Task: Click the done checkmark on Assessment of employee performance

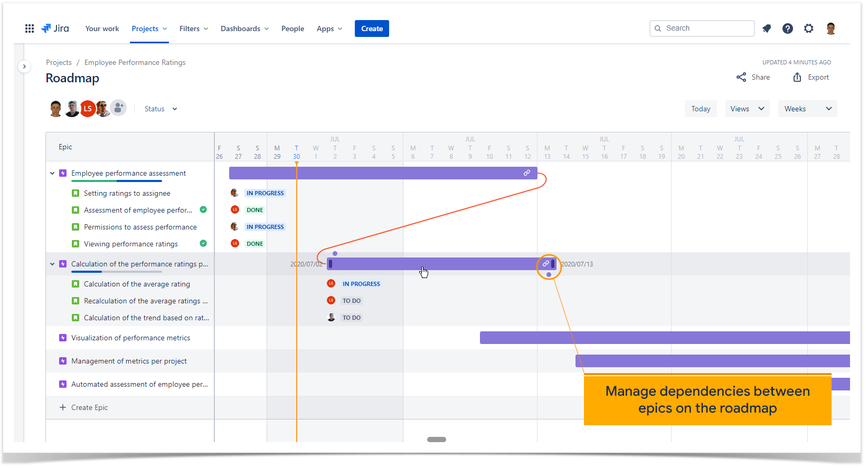Action: (x=203, y=209)
